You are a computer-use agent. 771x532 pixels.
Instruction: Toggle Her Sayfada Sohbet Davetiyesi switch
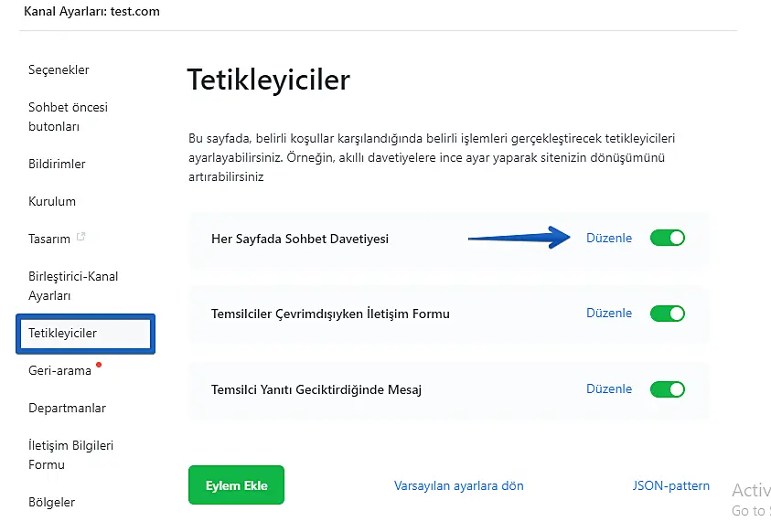point(667,239)
